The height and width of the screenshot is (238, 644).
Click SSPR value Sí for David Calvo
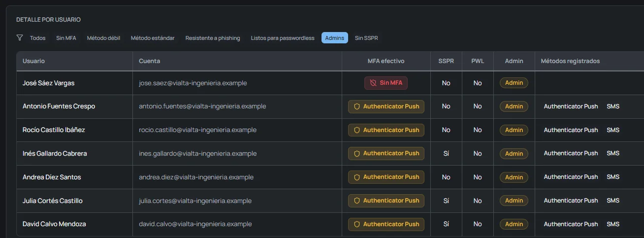[x=446, y=224]
